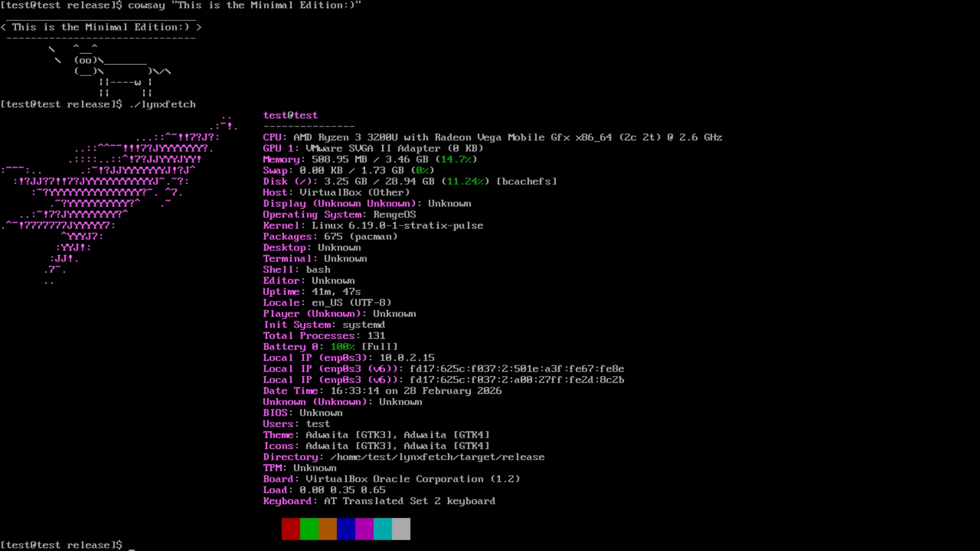This screenshot has height=551, width=980.
Task: Click the light gray color swatch
Action: (401, 529)
